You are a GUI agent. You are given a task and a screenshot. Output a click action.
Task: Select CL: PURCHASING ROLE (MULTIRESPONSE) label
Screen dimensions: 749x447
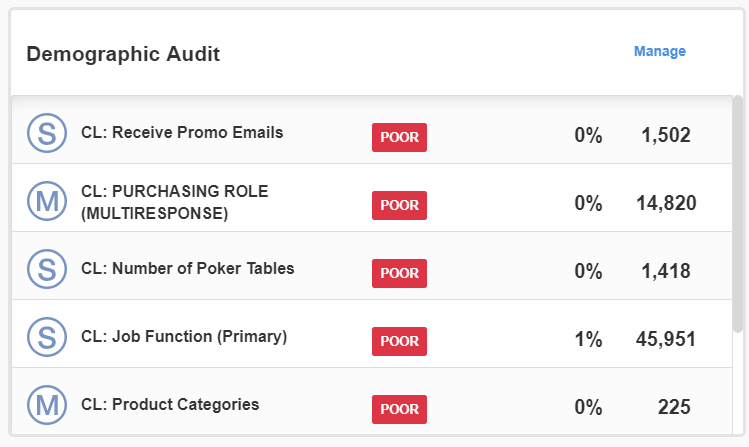click(174, 201)
